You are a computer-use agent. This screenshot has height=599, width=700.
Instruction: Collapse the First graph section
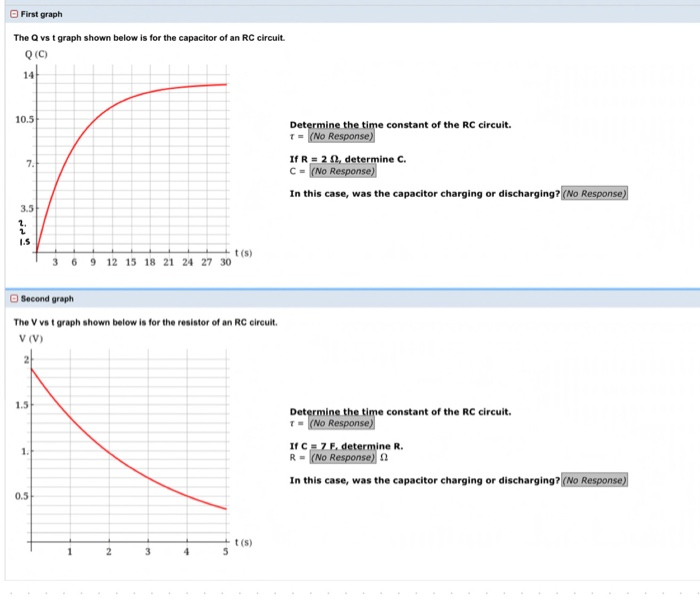point(14,14)
